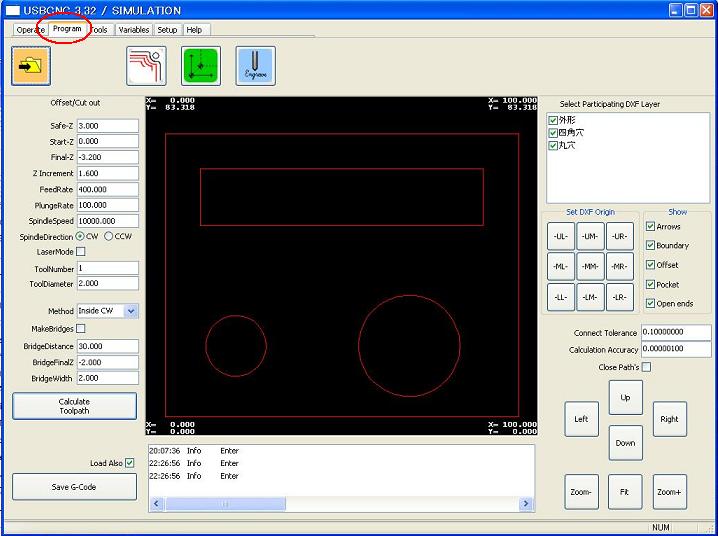Open the Setup tab

pyautogui.click(x=167, y=30)
